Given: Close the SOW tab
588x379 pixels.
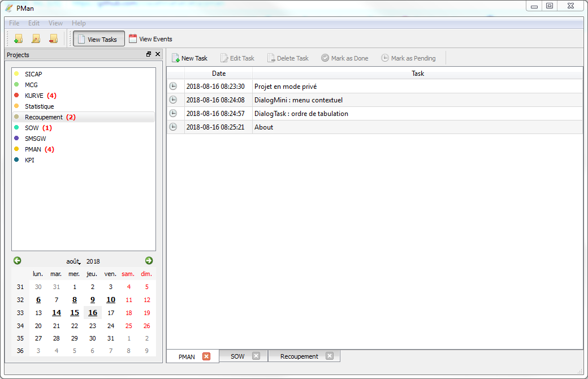Looking at the screenshot, I should pyautogui.click(x=256, y=356).
